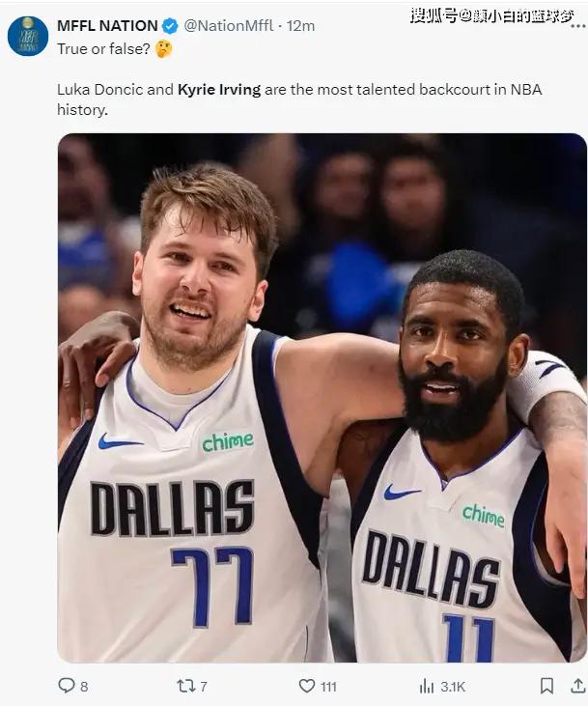Click the reply count number 8

pyautogui.click(x=84, y=687)
